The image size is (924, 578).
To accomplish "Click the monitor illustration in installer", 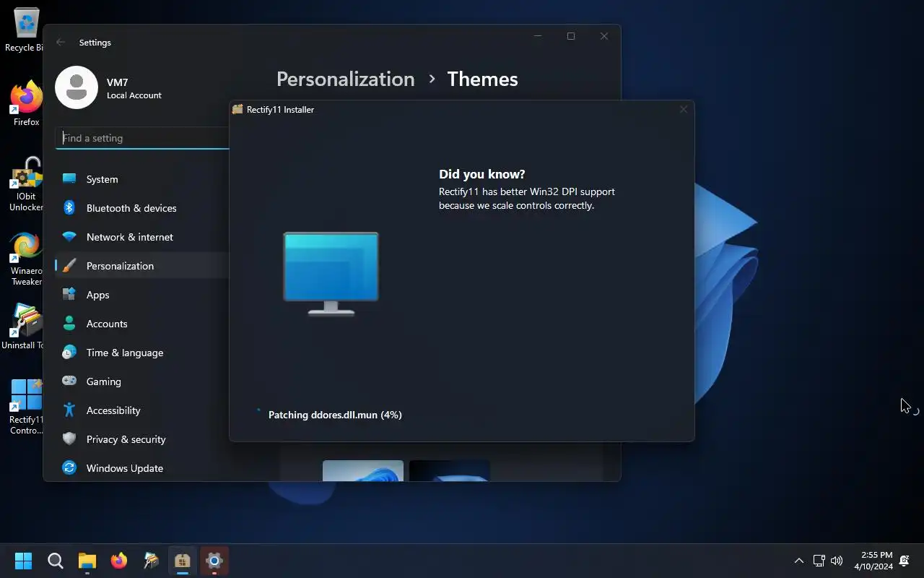I will tap(331, 273).
